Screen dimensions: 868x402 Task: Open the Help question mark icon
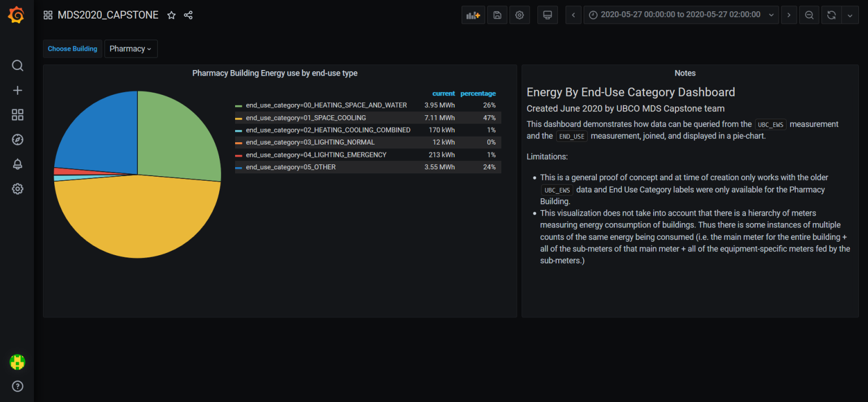point(18,387)
